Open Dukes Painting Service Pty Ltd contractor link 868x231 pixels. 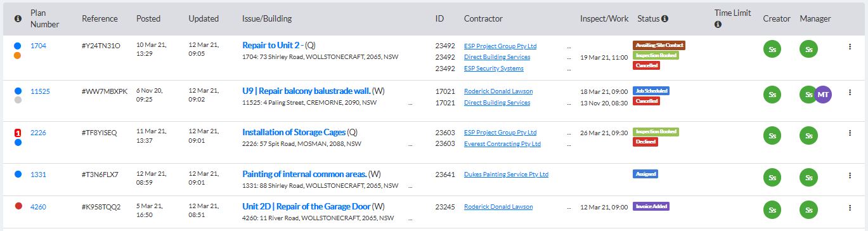tap(506, 175)
